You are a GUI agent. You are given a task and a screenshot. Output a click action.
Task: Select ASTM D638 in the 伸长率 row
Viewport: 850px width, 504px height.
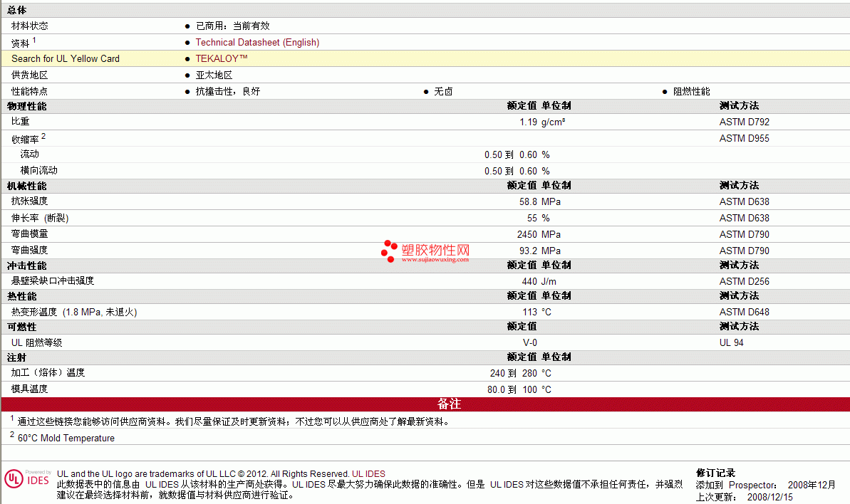745,218
